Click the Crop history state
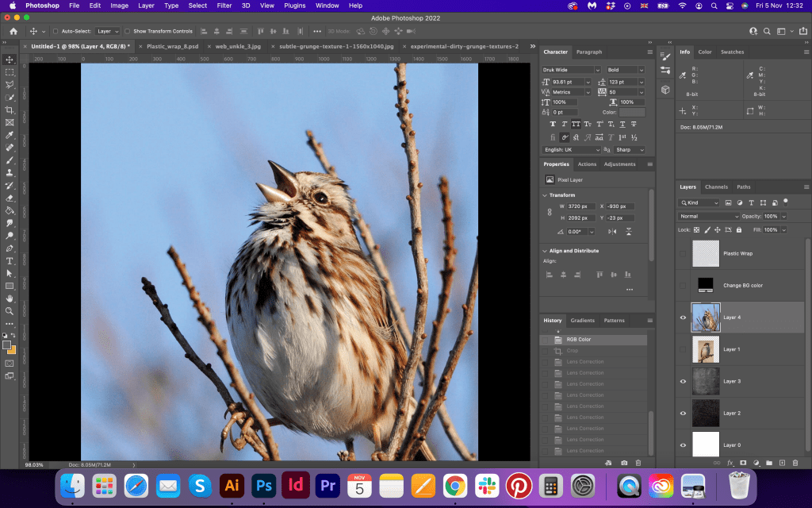 (x=571, y=351)
